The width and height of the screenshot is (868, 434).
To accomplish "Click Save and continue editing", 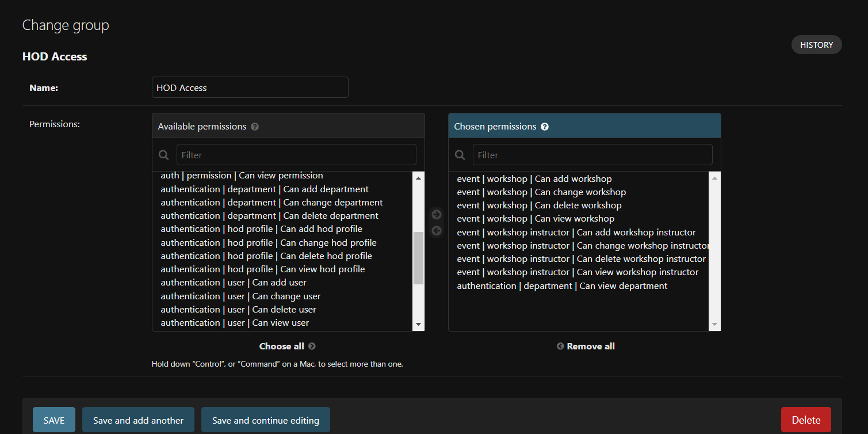I will (266, 420).
